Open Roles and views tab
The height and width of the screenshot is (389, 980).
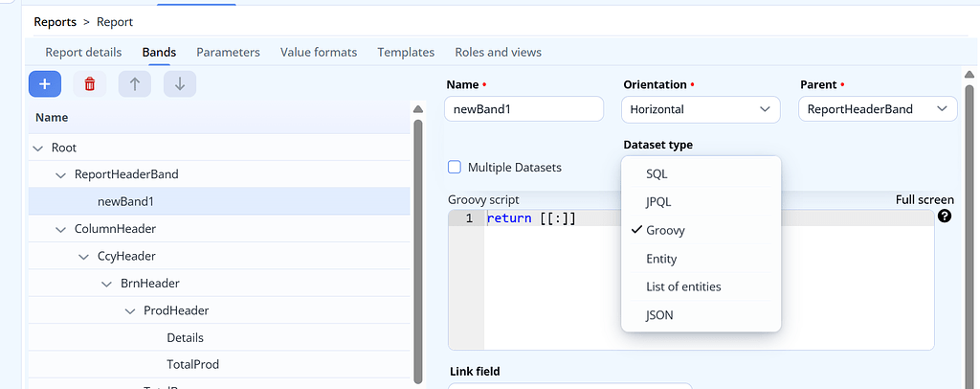click(498, 53)
